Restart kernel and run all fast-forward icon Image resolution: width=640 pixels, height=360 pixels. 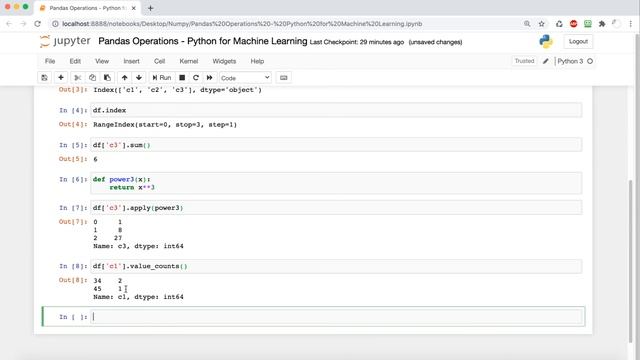pyautogui.click(x=210, y=78)
